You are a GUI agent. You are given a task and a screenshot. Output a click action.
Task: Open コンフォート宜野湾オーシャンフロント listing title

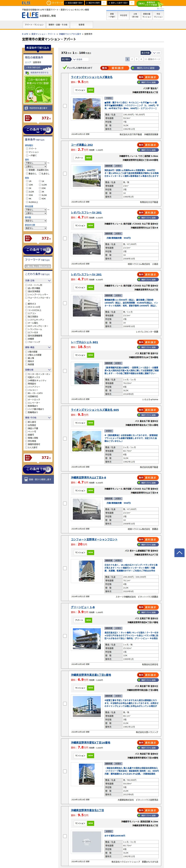[x=94, y=540]
